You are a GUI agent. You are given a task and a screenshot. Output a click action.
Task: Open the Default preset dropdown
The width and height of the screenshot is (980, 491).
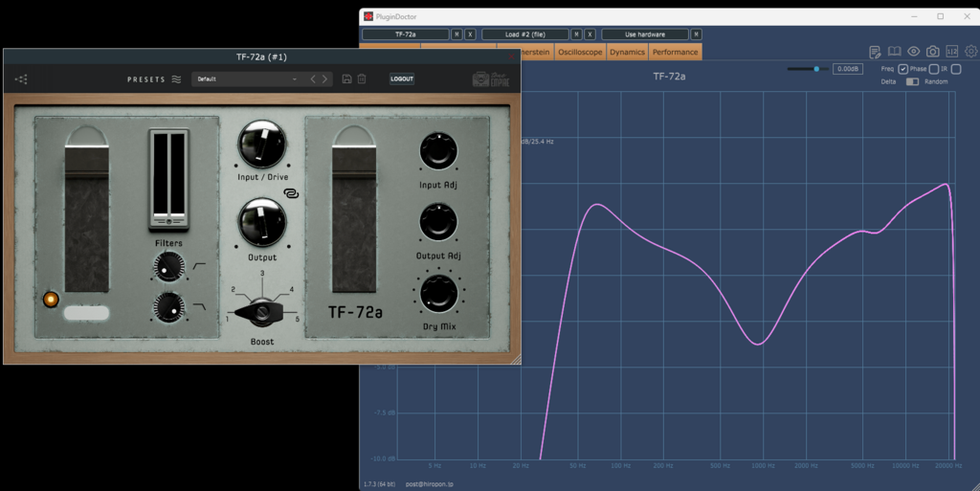[247, 79]
